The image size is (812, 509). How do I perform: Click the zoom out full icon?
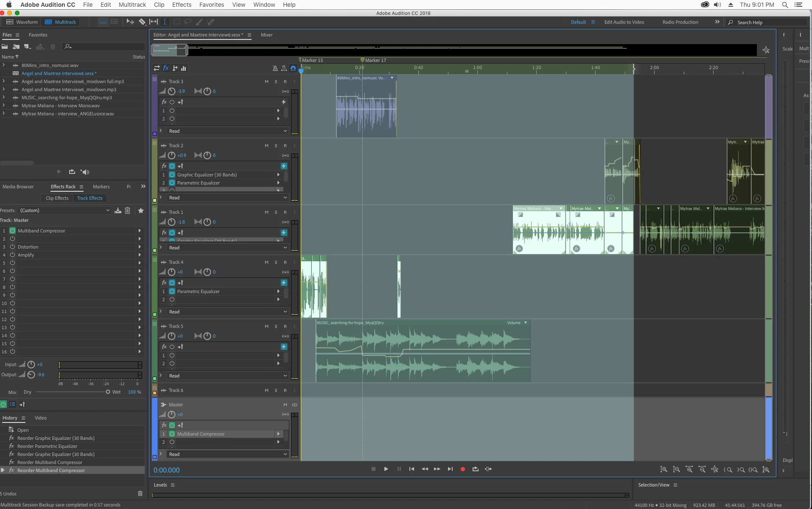(715, 470)
